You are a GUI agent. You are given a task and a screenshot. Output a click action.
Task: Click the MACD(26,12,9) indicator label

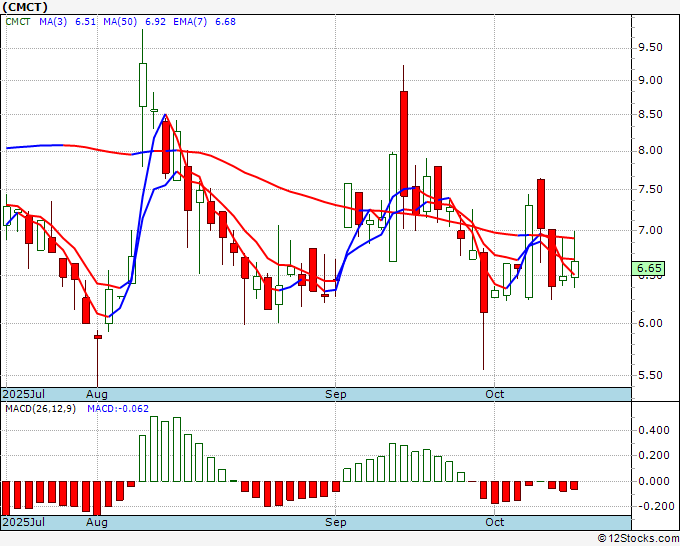(x=40, y=409)
